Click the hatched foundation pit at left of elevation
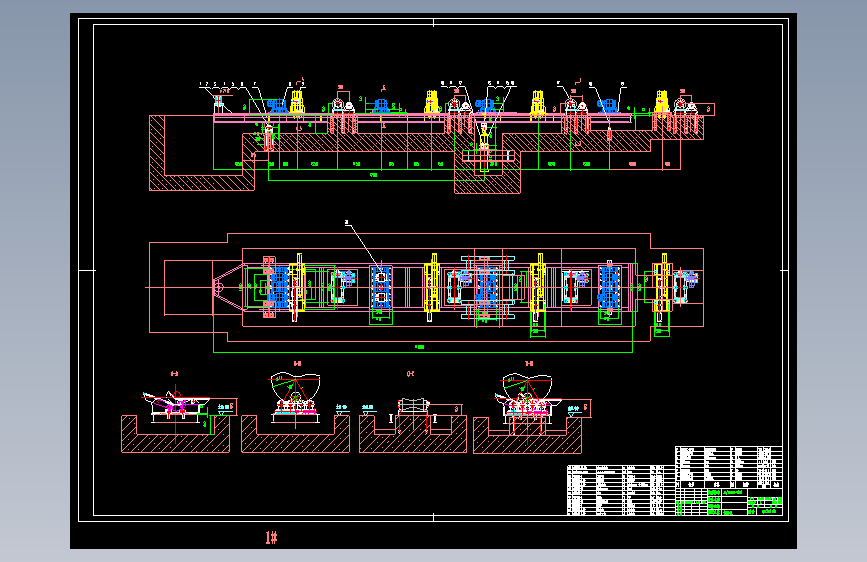This screenshot has width=867, height=562. point(202,153)
